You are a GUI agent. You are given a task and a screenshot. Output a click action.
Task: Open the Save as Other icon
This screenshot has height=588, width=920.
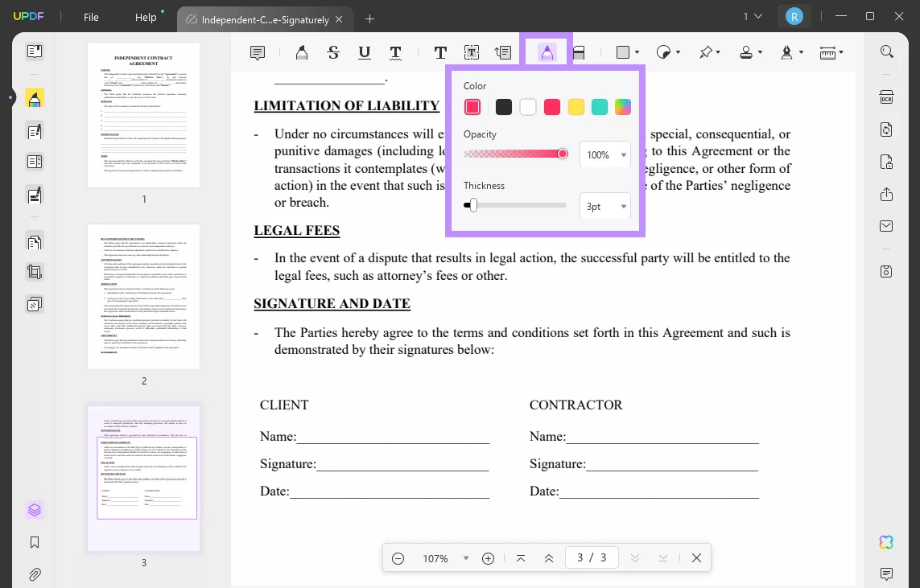886,271
